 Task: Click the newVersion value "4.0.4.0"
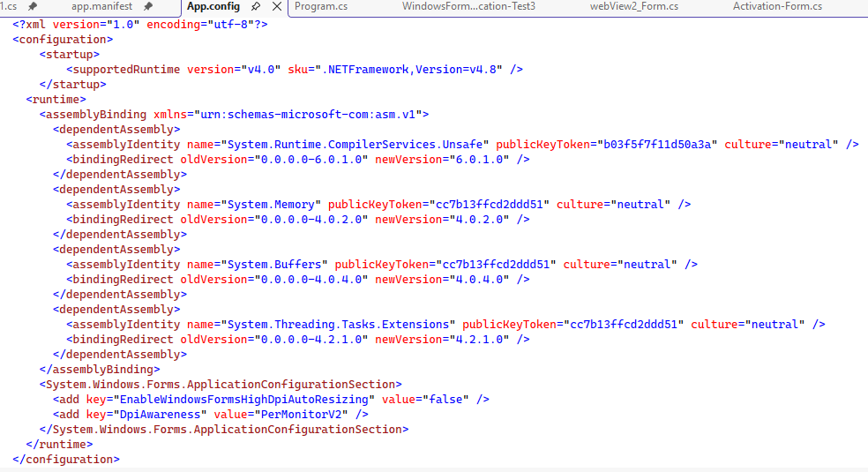[479, 280]
